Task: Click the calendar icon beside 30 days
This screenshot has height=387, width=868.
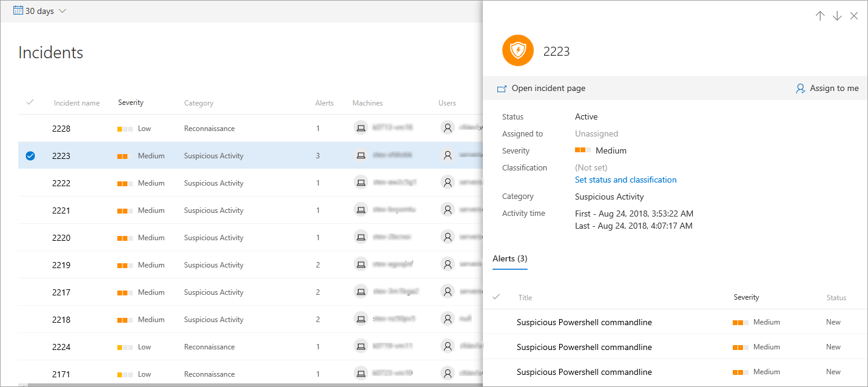Action: [18, 11]
